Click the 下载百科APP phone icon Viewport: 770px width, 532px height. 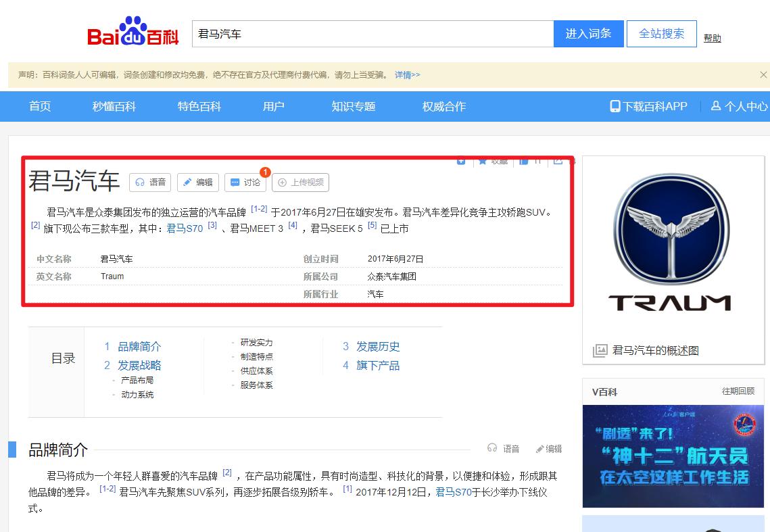[x=614, y=106]
